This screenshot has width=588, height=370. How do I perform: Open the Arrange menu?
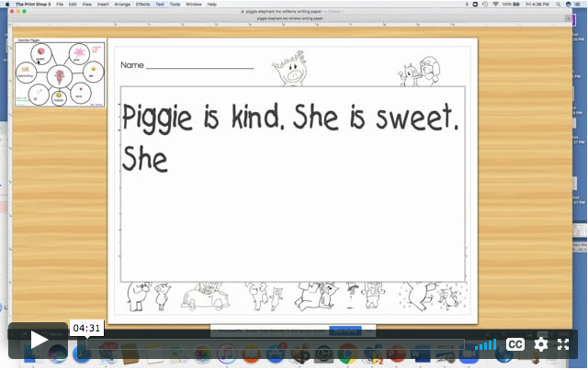[x=122, y=4]
